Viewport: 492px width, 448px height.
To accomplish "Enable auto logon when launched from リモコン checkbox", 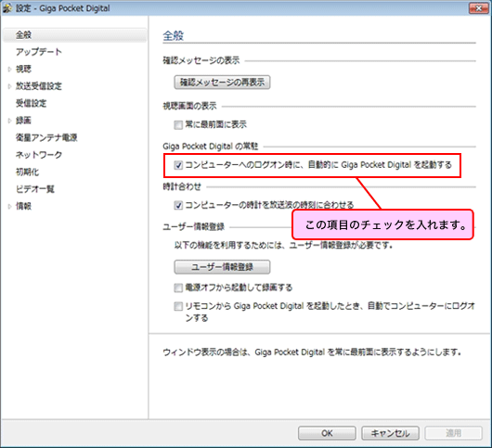I will click(178, 306).
